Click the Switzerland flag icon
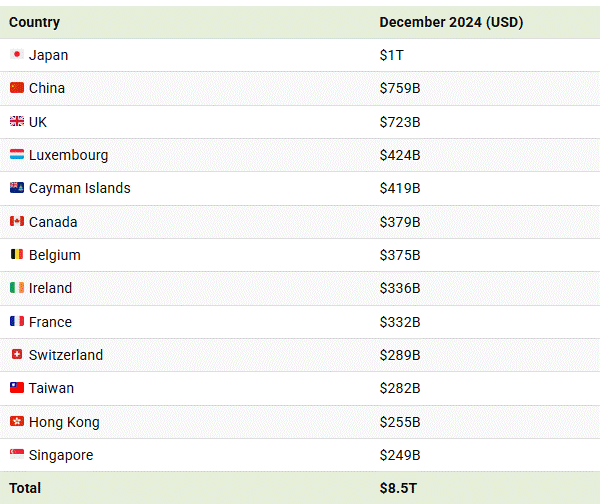Viewport: 600px width, 504px height. coord(17,355)
